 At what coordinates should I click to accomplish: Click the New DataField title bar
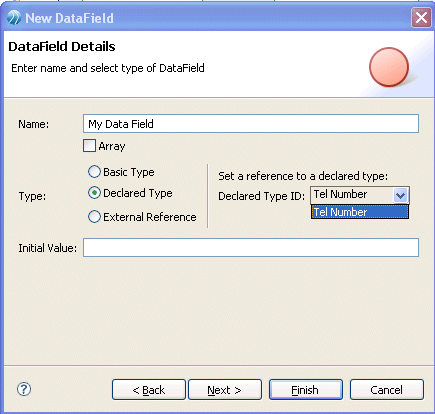tap(213, 18)
